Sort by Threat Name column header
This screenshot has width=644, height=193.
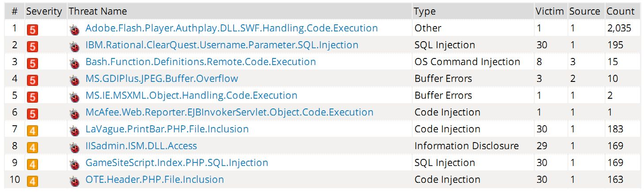point(98,12)
